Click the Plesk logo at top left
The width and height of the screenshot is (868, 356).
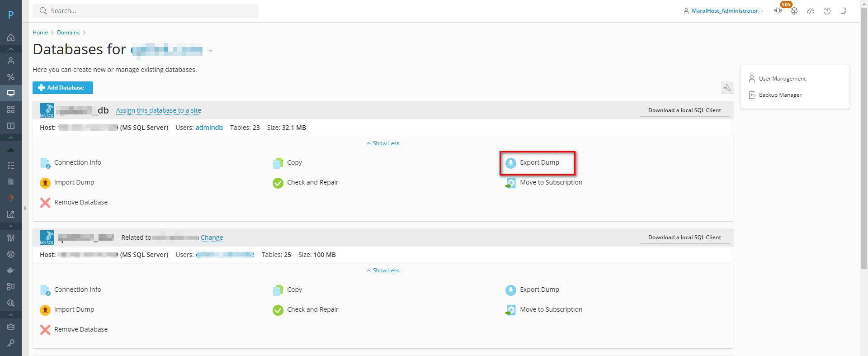click(11, 14)
